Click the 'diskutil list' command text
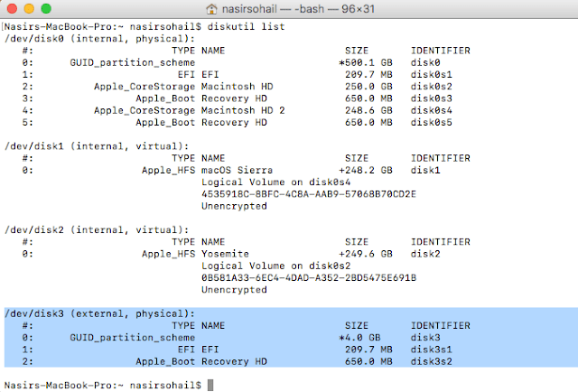This screenshot has height=392, width=578. coord(246,26)
